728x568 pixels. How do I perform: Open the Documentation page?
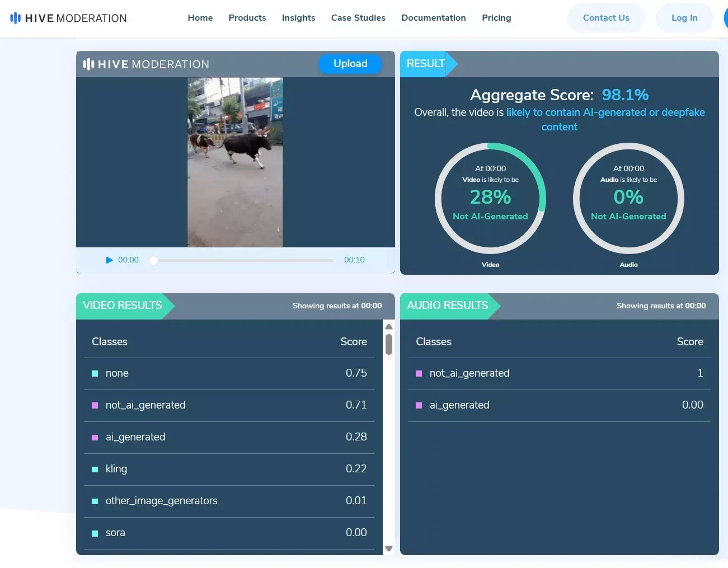[x=433, y=18]
